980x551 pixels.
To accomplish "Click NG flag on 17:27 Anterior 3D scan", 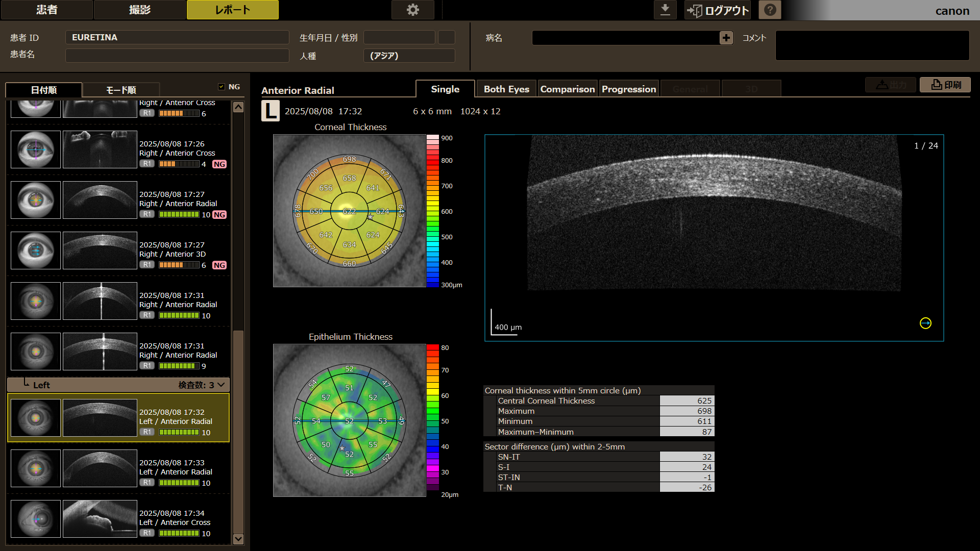I will coord(219,265).
